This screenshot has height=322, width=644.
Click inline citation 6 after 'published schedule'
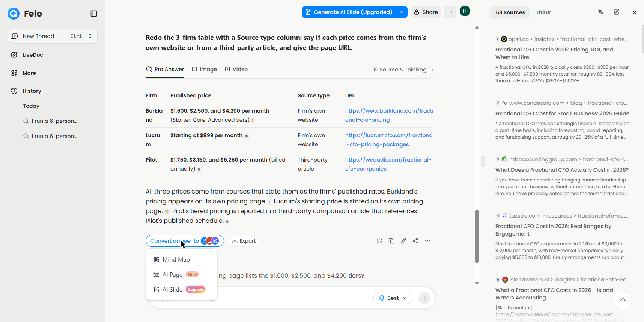[227, 221]
